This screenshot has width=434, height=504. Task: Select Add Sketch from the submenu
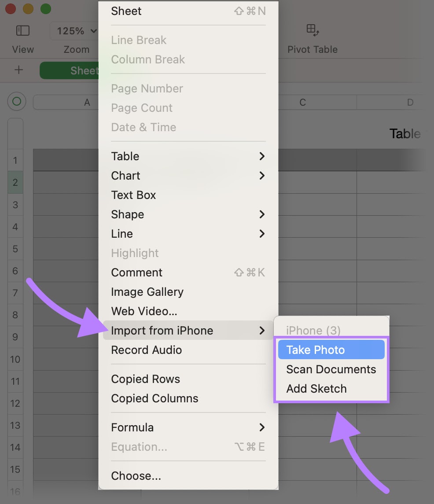pyautogui.click(x=316, y=389)
